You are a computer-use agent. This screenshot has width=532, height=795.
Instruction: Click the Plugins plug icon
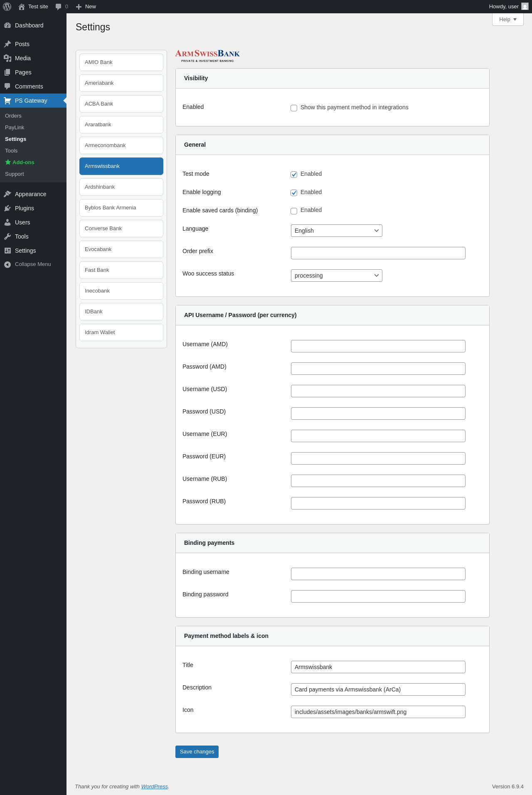point(7,208)
